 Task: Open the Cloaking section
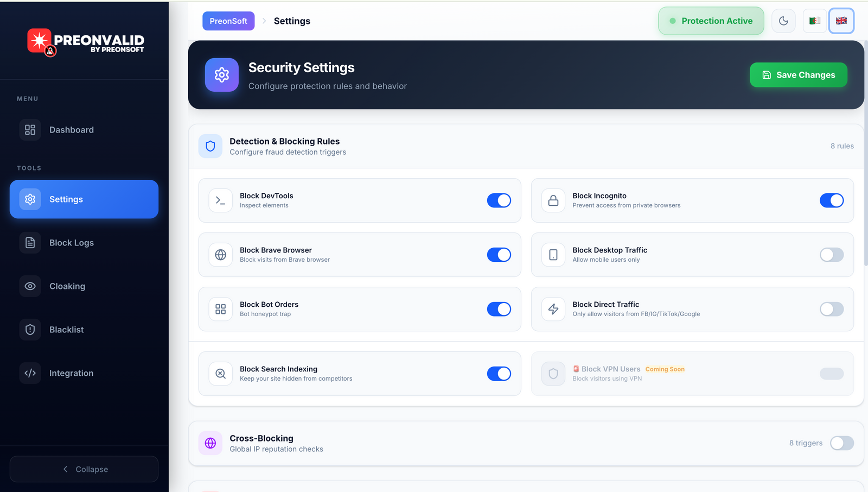pyautogui.click(x=67, y=286)
